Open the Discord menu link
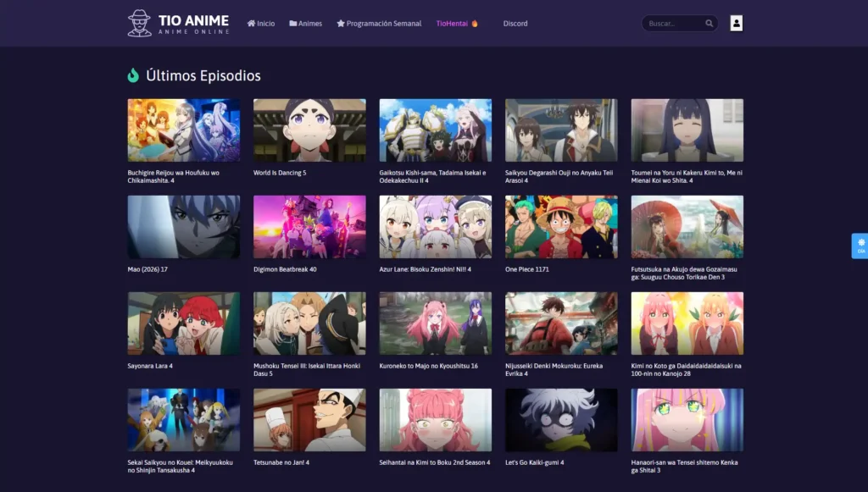The width and height of the screenshot is (868, 492). [x=515, y=23]
